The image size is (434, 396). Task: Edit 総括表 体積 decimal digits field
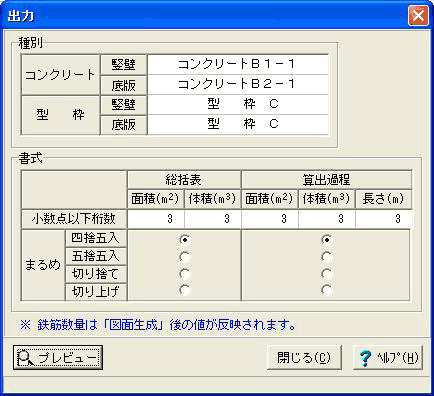213,219
